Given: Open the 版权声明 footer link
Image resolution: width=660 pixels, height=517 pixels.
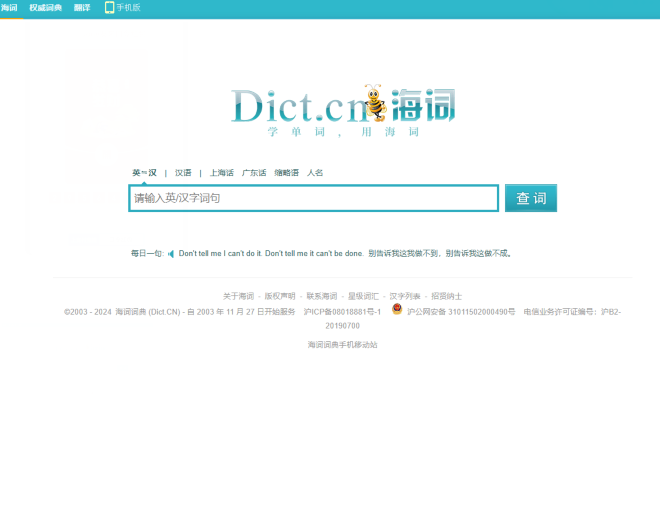Looking at the screenshot, I should click(x=279, y=296).
